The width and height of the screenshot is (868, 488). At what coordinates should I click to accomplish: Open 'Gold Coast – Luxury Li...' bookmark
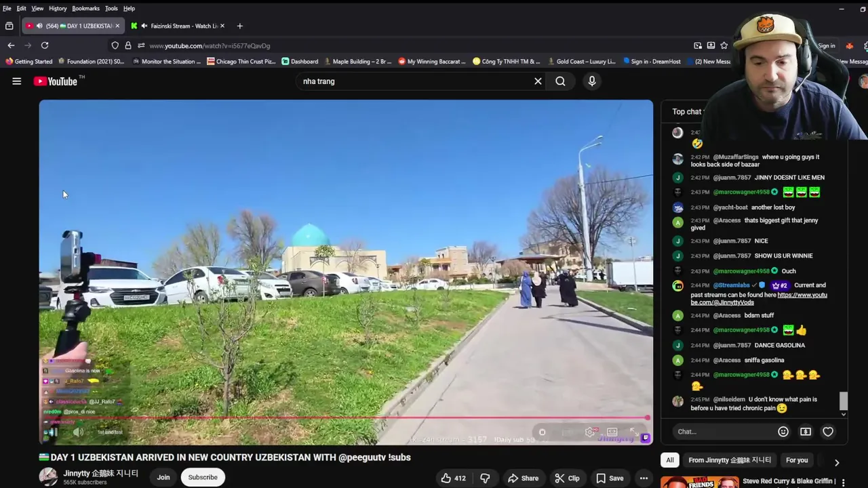tap(581, 61)
